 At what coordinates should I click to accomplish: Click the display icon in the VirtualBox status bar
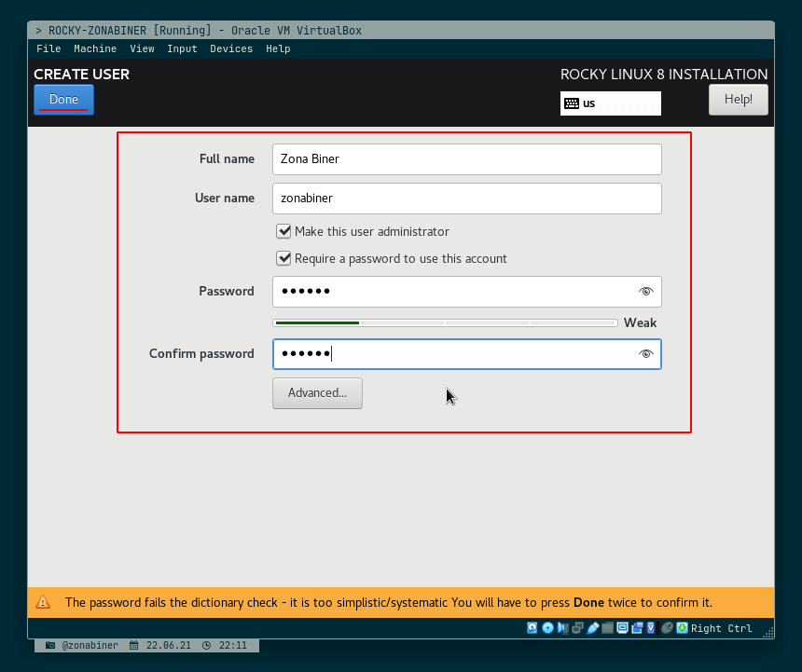[622, 628]
